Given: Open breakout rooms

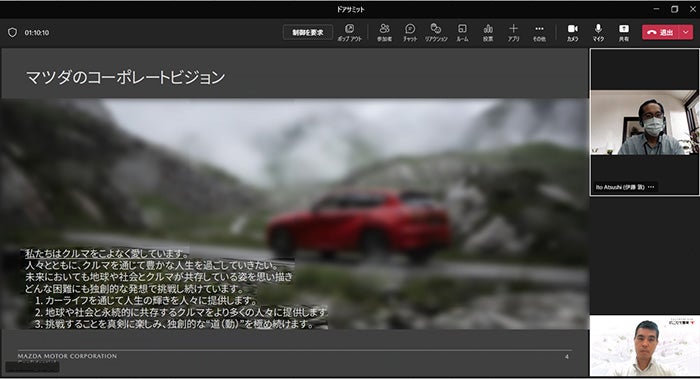Looking at the screenshot, I should click(x=462, y=33).
